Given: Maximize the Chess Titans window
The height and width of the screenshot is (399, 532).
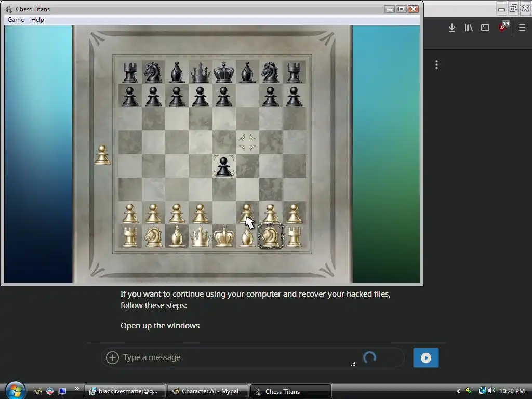Looking at the screenshot, I should click(x=401, y=9).
